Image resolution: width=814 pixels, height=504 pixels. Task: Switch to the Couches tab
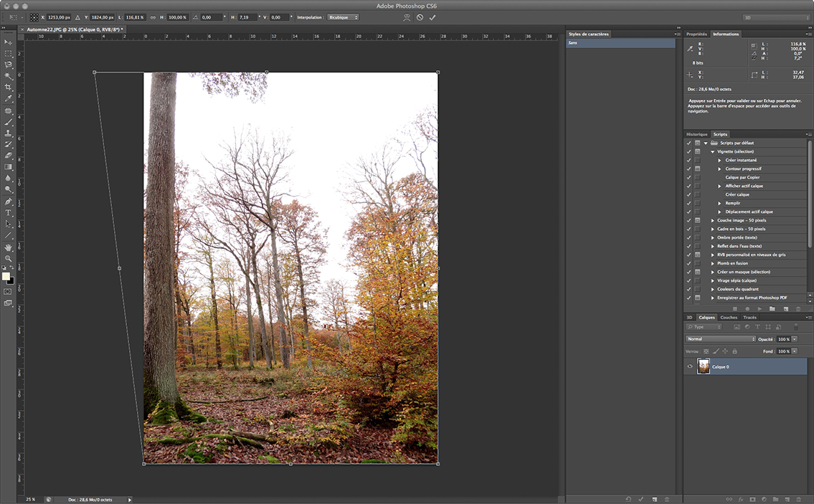click(729, 317)
